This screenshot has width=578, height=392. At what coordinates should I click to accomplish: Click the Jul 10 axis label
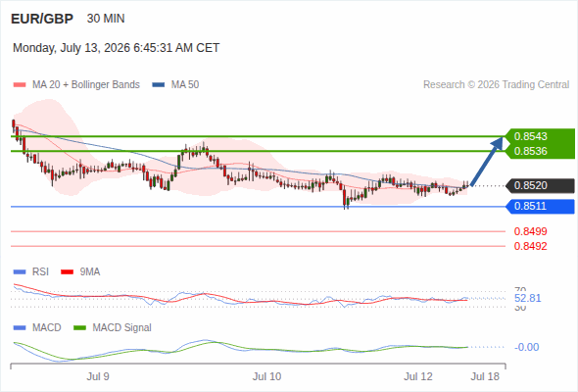266,377
